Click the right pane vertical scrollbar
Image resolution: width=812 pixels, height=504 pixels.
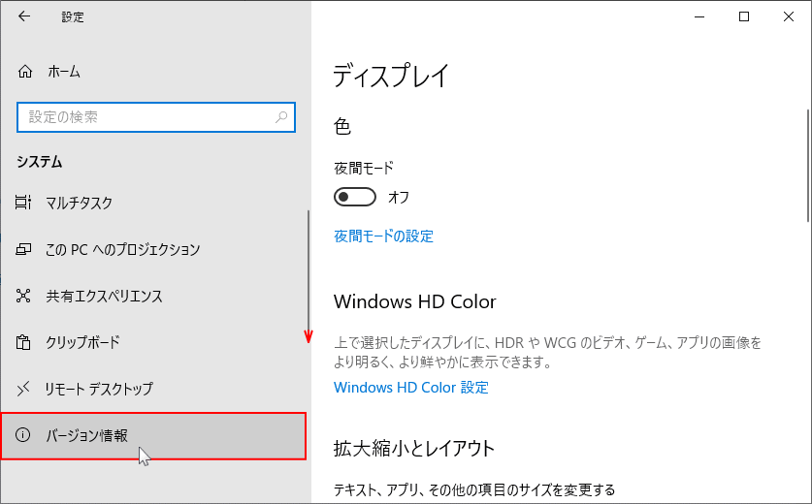click(x=808, y=166)
